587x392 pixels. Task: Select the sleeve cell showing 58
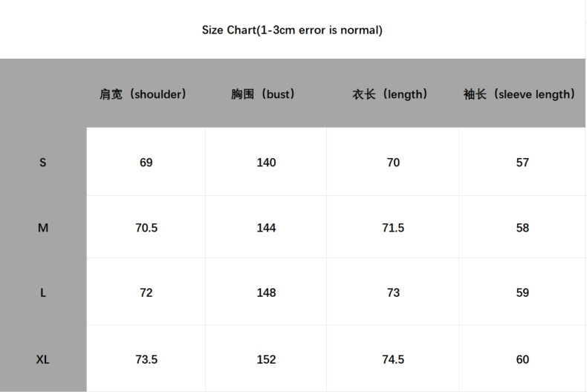(x=522, y=227)
